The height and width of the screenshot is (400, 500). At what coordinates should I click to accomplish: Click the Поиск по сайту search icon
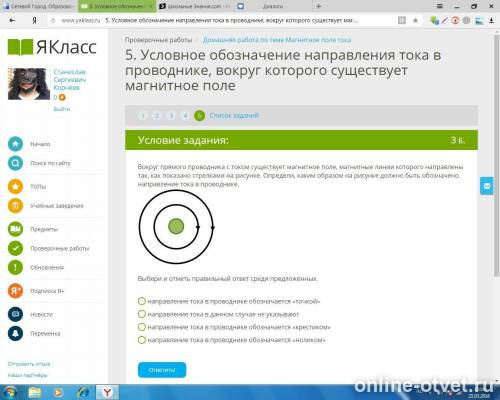[15, 163]
